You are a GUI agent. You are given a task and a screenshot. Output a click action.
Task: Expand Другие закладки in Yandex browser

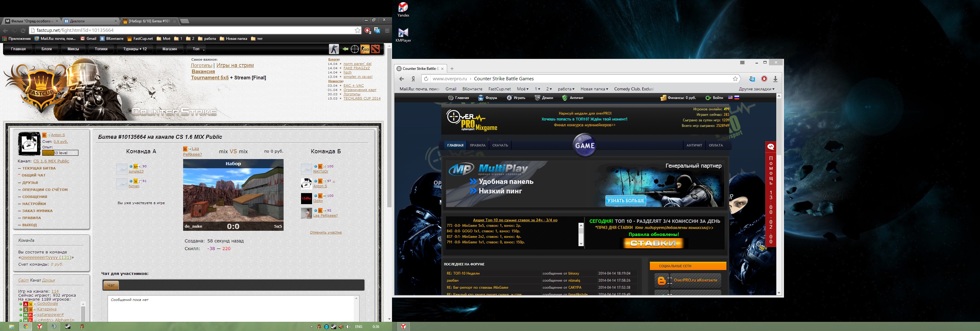(756, 89)
